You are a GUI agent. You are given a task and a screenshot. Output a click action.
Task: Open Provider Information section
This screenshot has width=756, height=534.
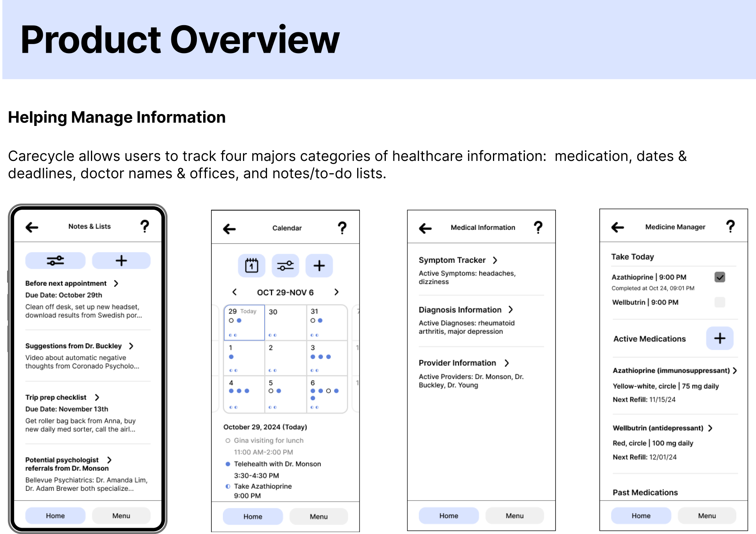pyautogui.click(x=458, y=363)
